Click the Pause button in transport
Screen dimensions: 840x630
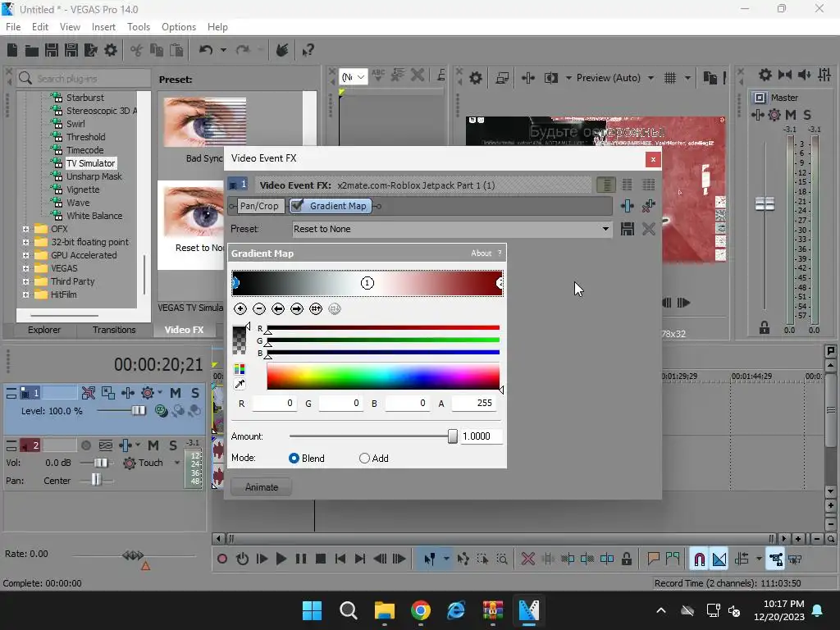tap(300, 559)
